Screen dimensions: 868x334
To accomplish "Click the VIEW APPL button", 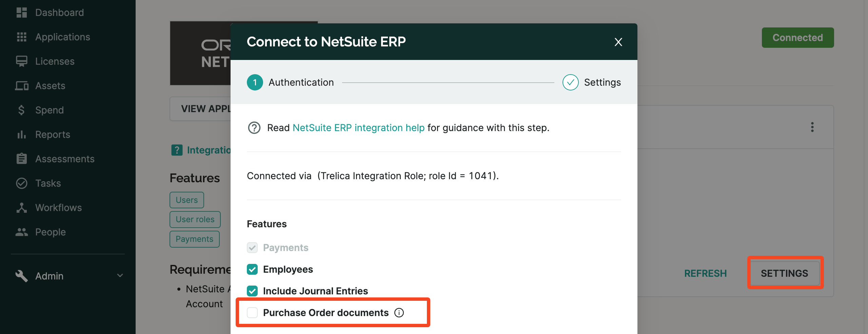I will [x=201, y=109].
